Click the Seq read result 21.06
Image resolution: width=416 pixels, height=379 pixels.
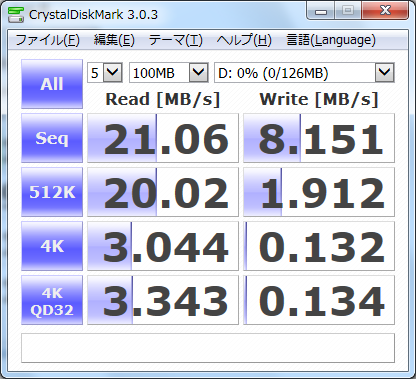click(x=163, y=138)
